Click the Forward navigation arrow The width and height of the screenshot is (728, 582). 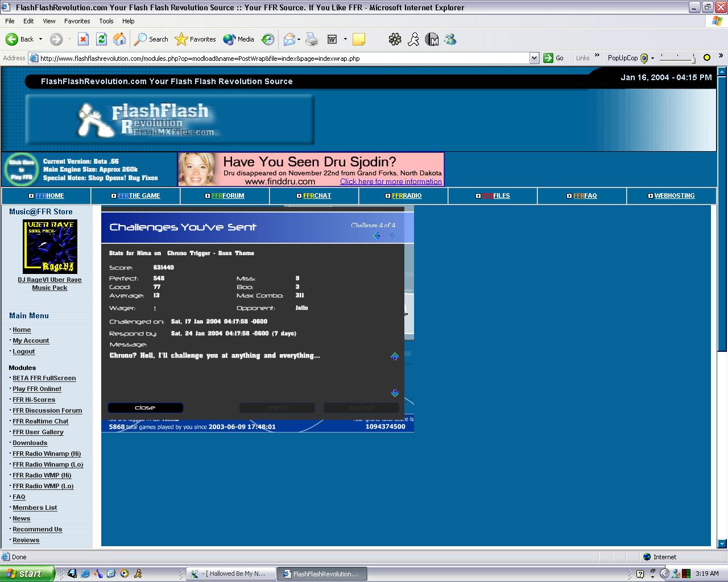coord(56,39)
